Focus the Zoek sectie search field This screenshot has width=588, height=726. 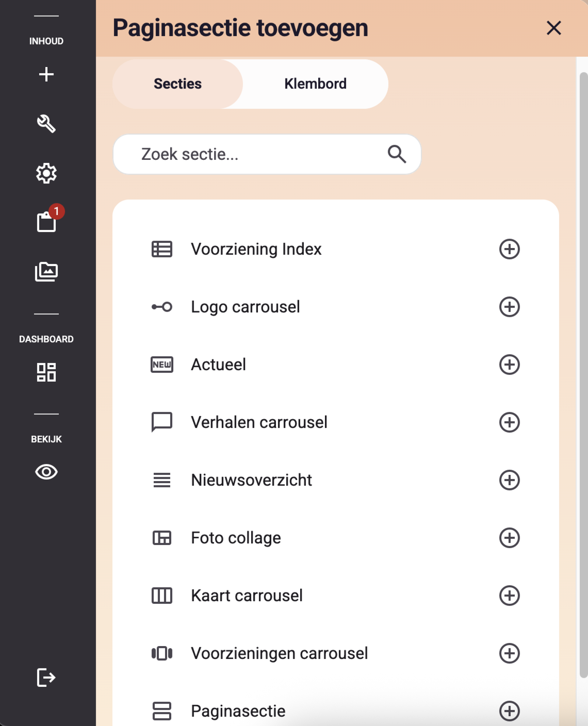(x=266, y=154)
